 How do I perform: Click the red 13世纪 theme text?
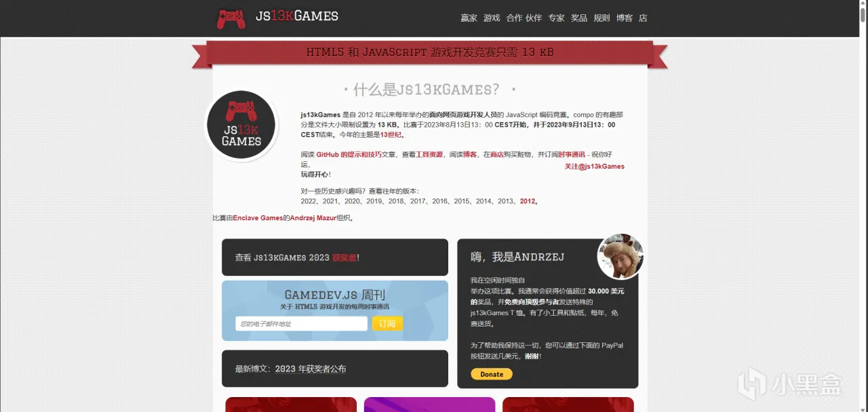392,134
